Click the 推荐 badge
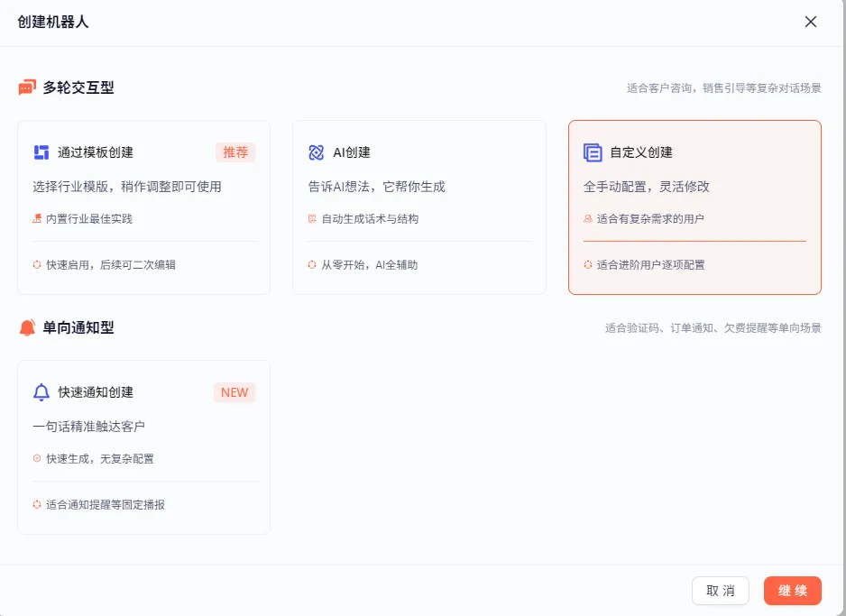The height and width of the screenshot is (616, 846). [235, 152]
